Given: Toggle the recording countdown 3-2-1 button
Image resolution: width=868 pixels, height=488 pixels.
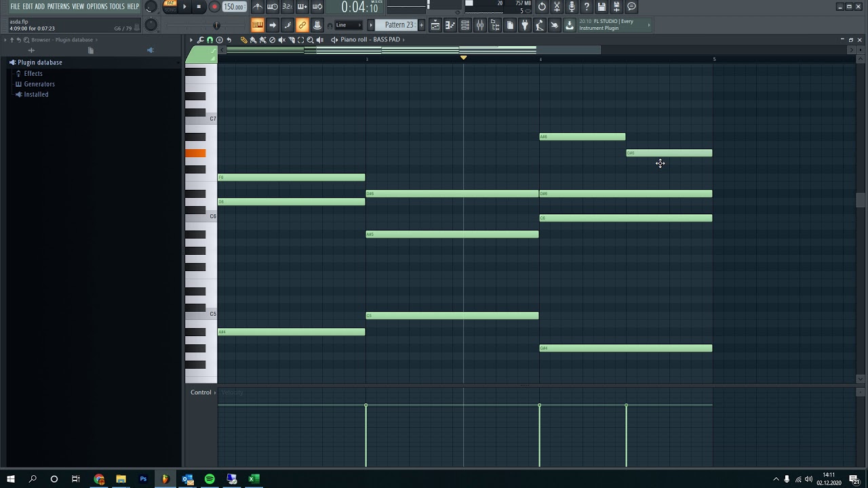Looking at the screenshot, I should [288, 7].
